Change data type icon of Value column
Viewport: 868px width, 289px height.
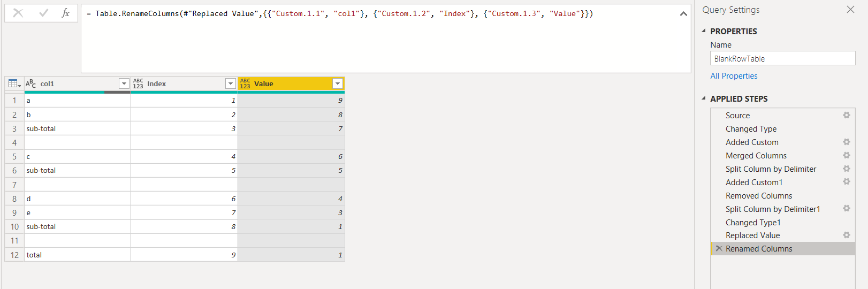coord(245,83)
